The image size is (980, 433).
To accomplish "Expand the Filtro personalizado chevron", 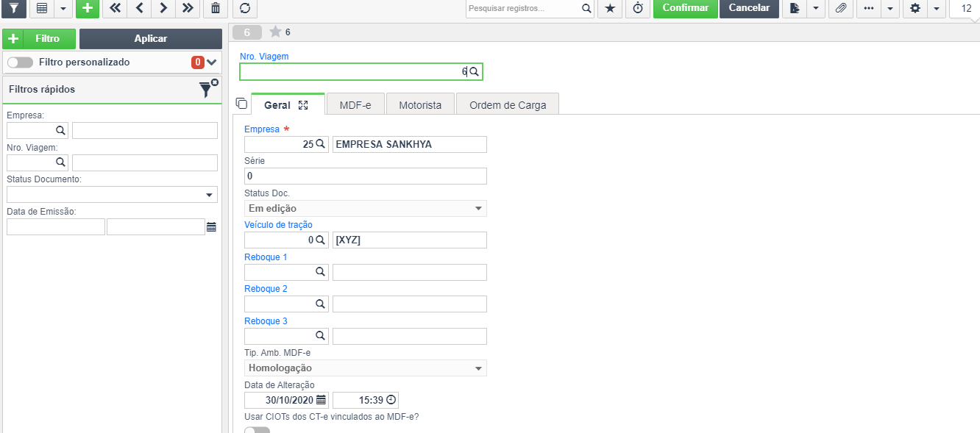I will (213, 62).
